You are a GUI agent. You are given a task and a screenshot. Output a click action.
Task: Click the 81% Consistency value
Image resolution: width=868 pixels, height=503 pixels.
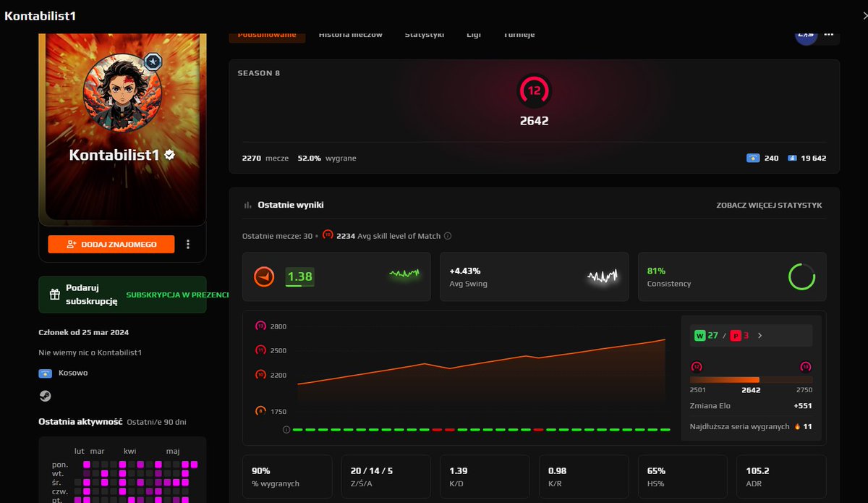click(656, 270)
